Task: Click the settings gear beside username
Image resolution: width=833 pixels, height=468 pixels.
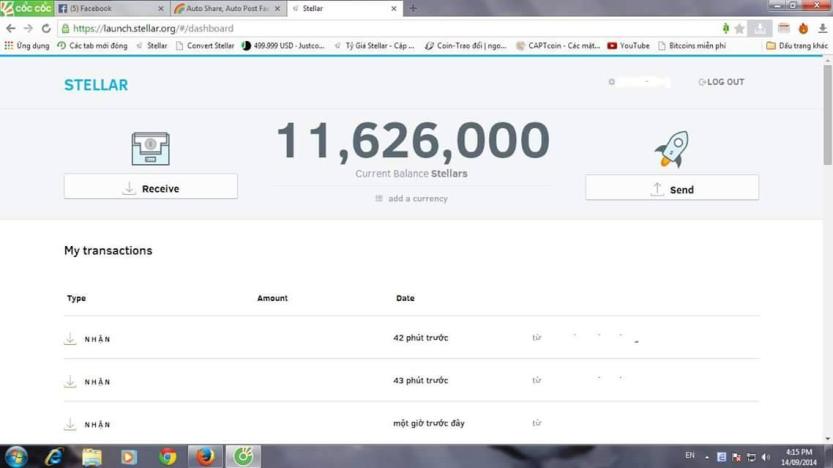Action: (611, 82)
